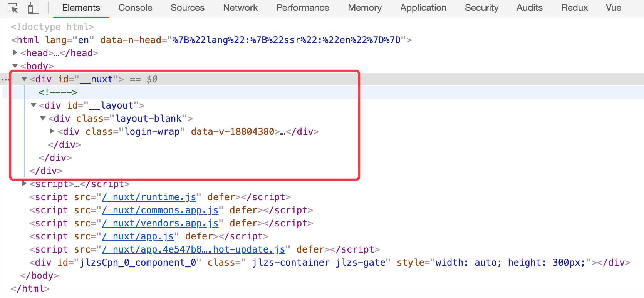Viewport: 644px width, 298px height.
Task: Collapse the body element node
Action: (15, 66)
